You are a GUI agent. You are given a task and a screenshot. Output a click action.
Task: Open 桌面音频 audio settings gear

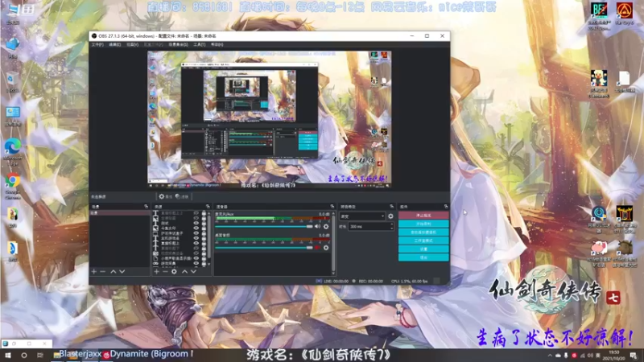pyautogui.click(x=326, y=248)
